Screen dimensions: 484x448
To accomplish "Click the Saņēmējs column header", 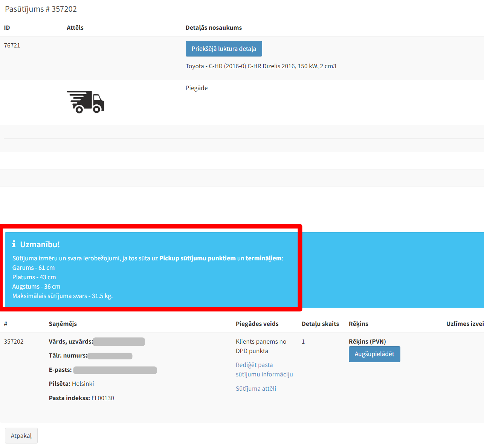I will tap(63, 324).
